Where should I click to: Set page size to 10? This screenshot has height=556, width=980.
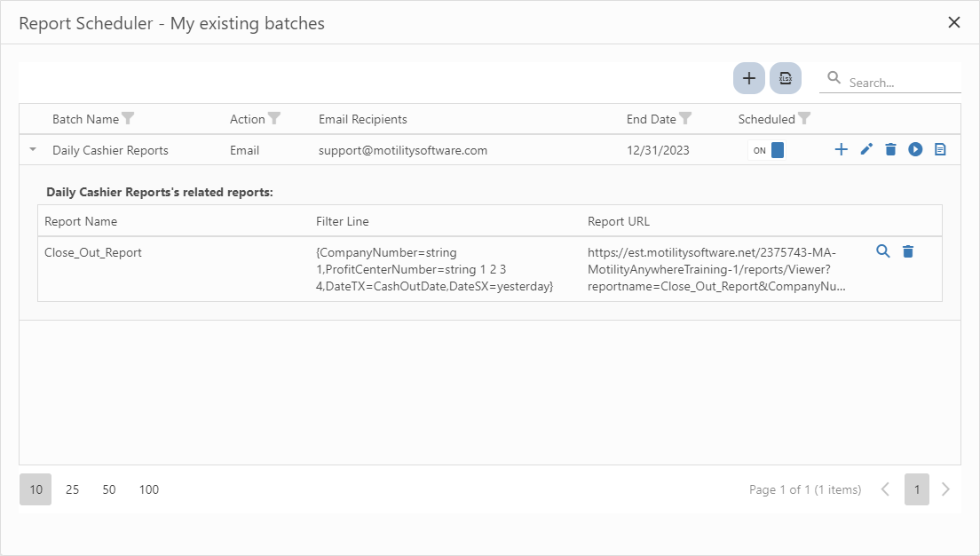tap(36, 489)
